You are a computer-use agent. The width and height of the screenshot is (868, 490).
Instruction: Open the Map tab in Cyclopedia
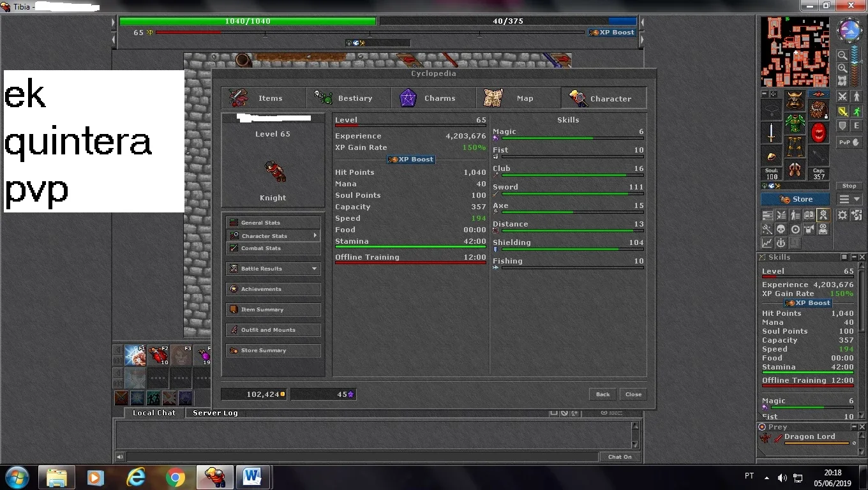pos(519,98)
